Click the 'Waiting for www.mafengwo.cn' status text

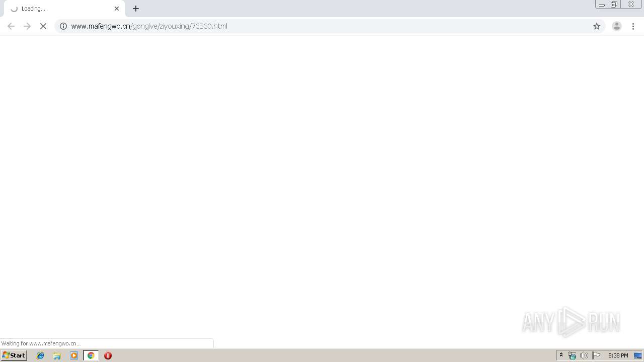click(41, 343)
